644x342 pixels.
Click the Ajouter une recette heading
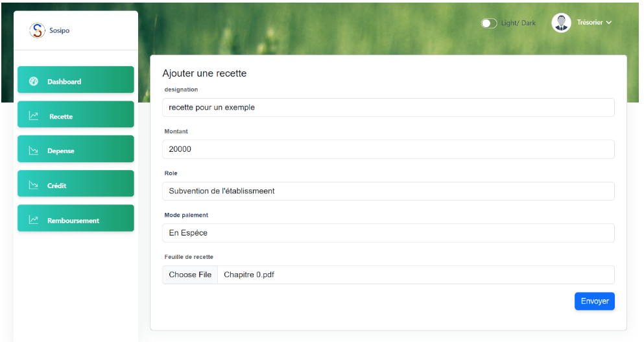[204, 73]
